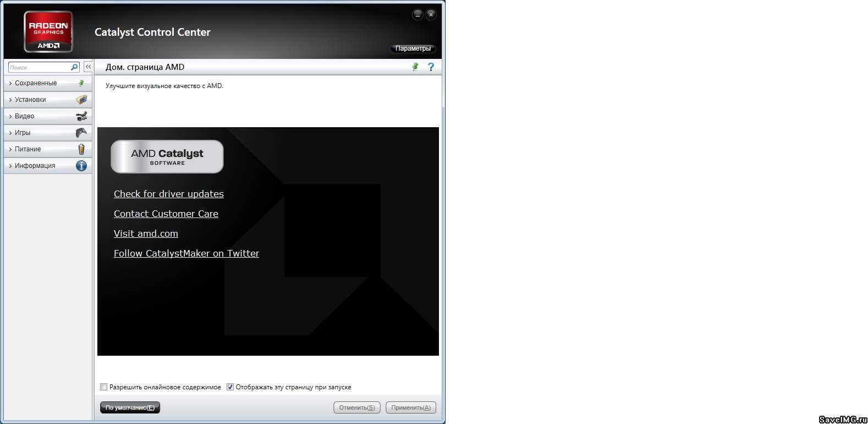
Task: Enable Разрешить онлайновое содержимое checkbox
Action: tap(103, 387)
